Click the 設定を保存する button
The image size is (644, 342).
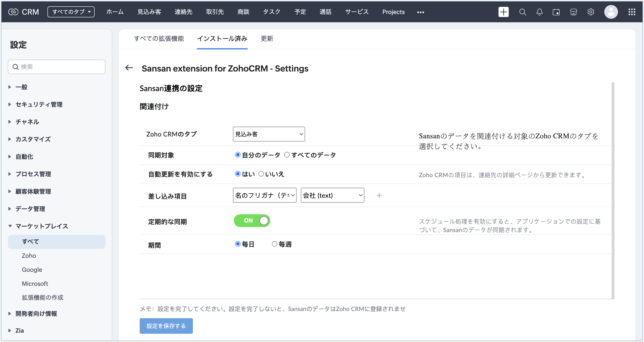166,326
